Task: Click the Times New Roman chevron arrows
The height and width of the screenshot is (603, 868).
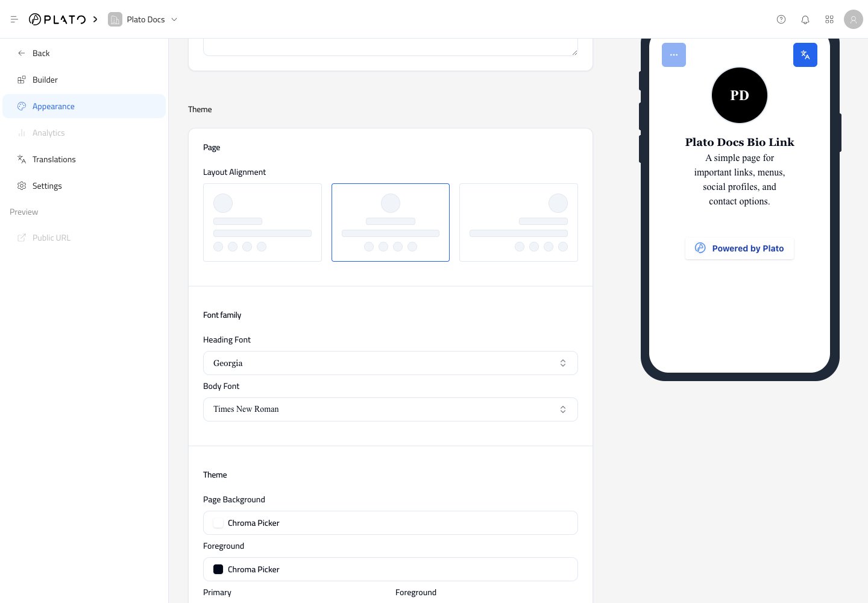Action: 563,409
